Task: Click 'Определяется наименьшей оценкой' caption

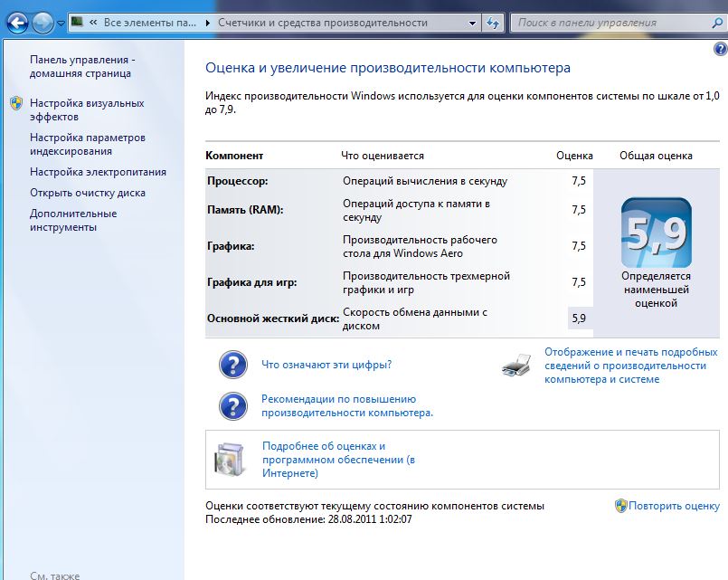Action: [x=656, y=290]
